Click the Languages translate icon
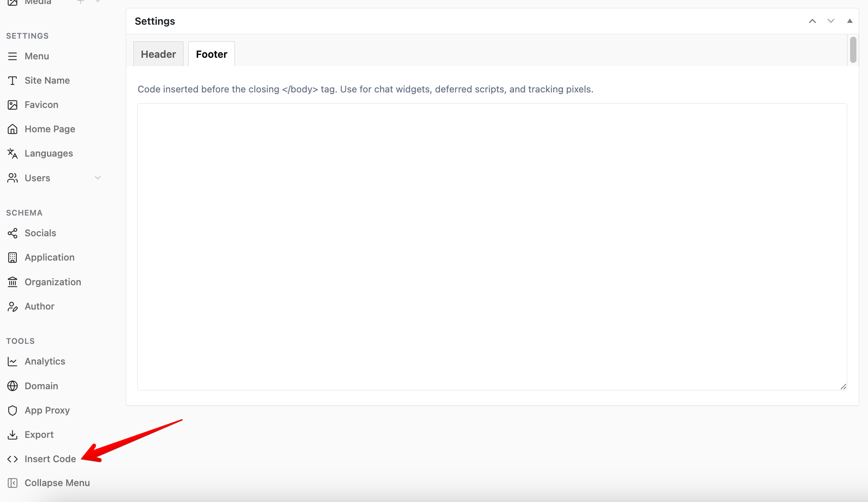The height and width of the screenshot is (502, 868). pos(12,153)
